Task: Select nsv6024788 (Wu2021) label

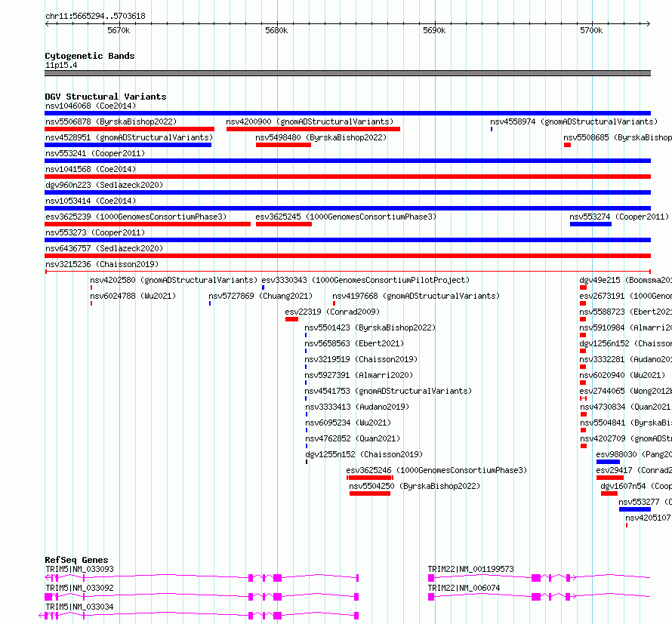Action: tap(133, 296)
